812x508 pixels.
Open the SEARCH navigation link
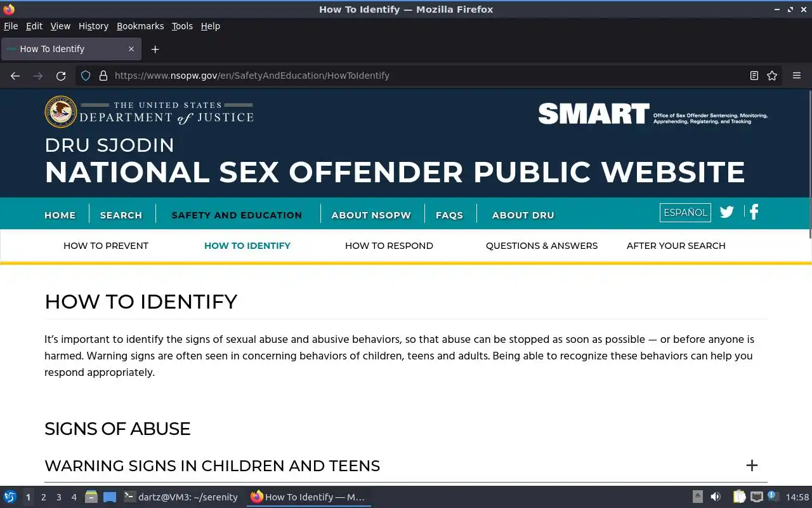coord(121,215)
